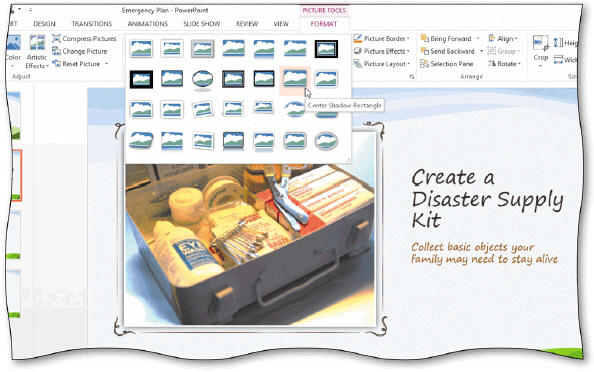Screen dimensions: 594x372
Task: Open the DESIGN ribbon tab
Action: click(44, 24)
